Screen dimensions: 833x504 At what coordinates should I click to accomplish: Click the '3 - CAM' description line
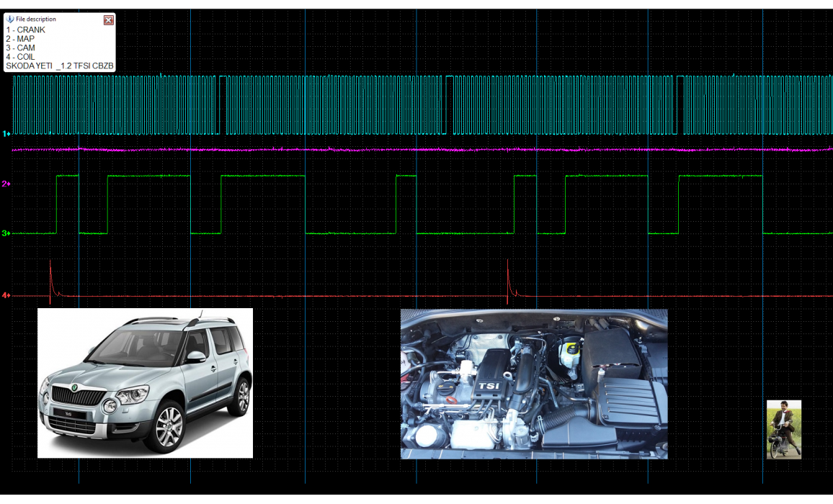pyautogui.click(x=20, y=48)
